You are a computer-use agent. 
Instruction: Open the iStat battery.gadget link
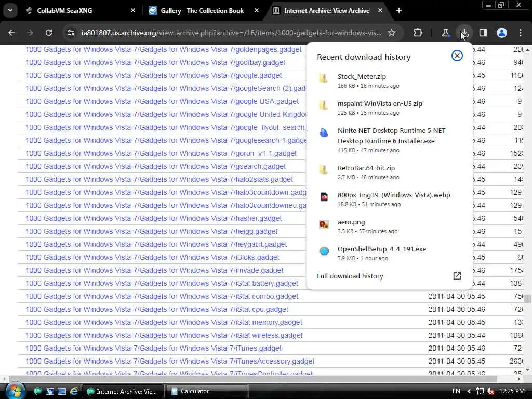(162, 283)
